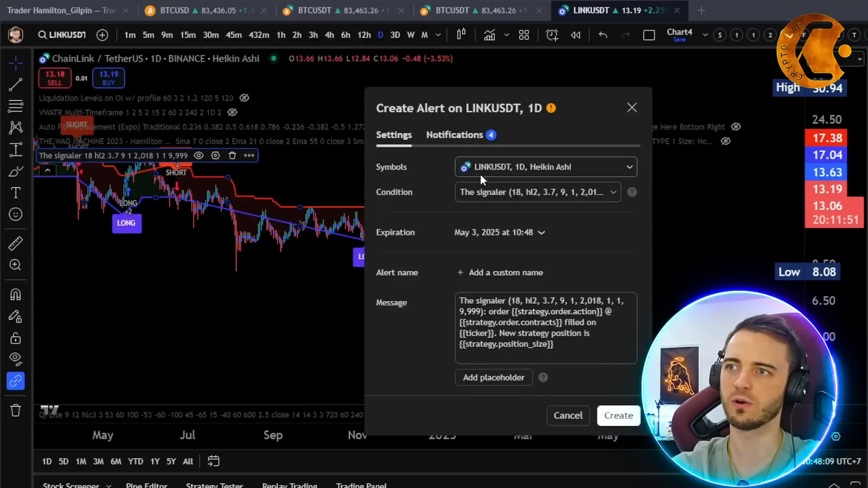
Task: Open the Fibonacci retracement tools
Action: click(16, 106)
